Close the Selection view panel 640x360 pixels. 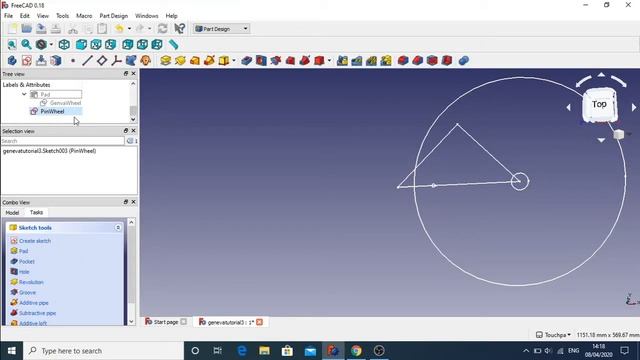tap(133, 131)
